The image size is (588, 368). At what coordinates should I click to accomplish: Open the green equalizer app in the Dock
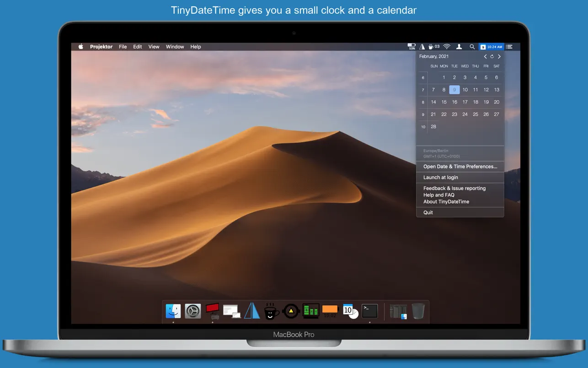[x=310, y=311]
